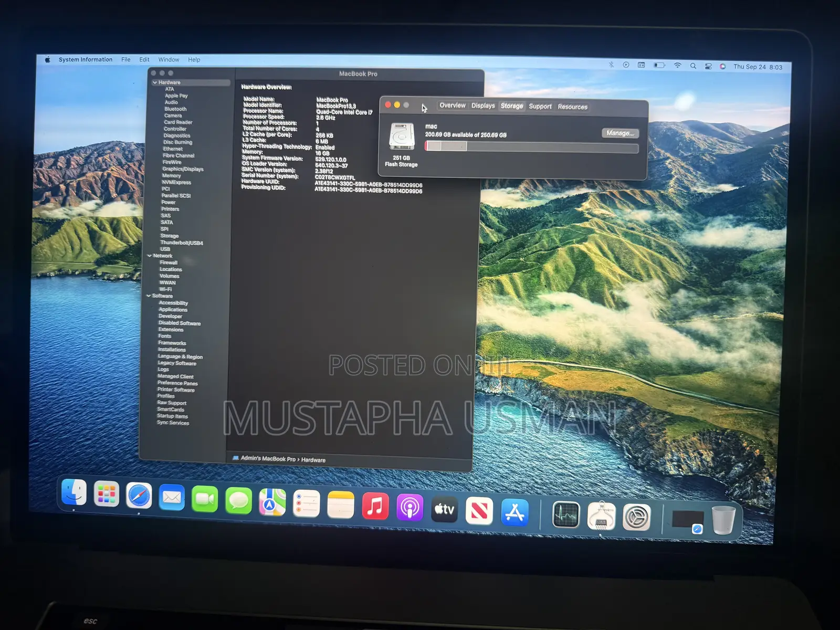
Task: Open Notes from the Dock
Action: click(341, 505)
